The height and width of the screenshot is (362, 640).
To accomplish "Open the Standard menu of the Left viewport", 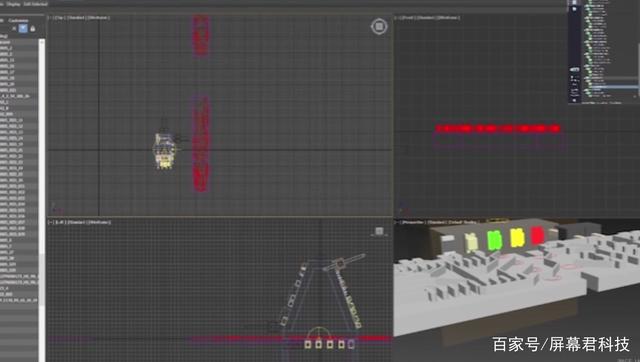I will [76, 222].
